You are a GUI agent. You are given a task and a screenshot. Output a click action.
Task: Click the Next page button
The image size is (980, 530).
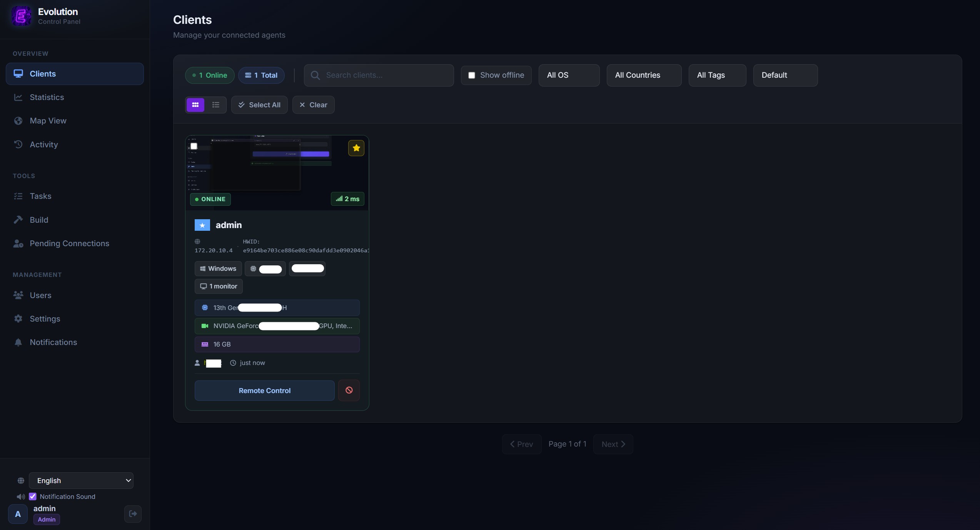click(x=613, y=444)
